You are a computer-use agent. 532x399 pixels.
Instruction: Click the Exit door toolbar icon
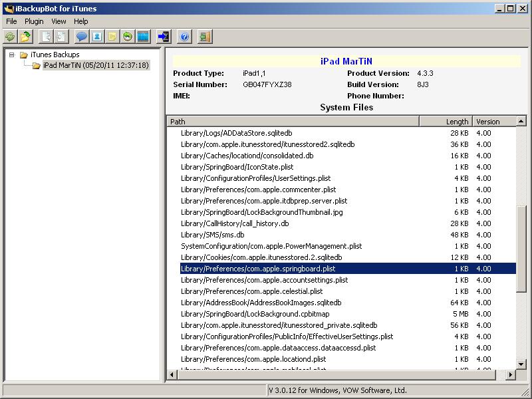coord(205,37)
